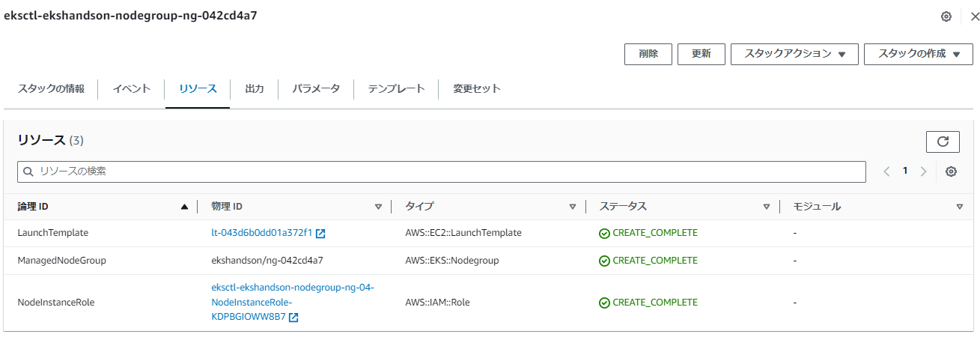980x337 pixels.
Task: Click the 更新 button
Action: coord(701,54)
